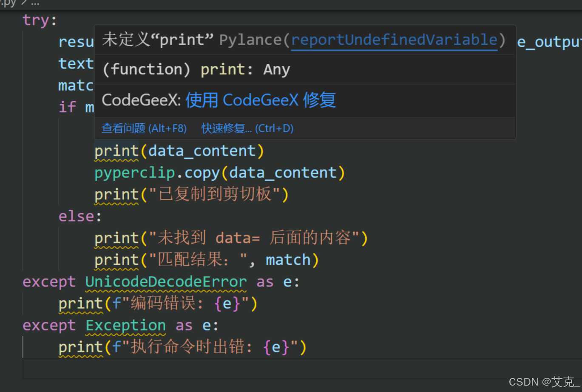Click the Exception class name

pos(125,325)
